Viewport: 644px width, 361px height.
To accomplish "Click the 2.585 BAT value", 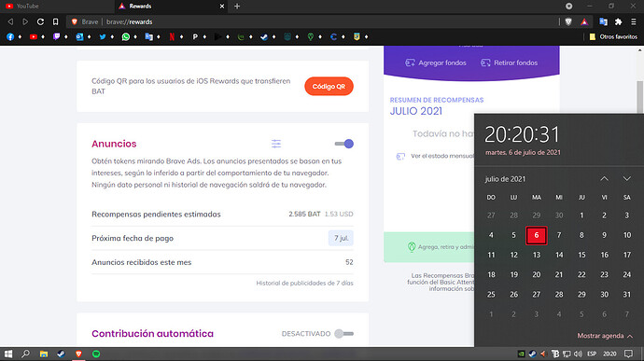I will (x=304, y=214).
